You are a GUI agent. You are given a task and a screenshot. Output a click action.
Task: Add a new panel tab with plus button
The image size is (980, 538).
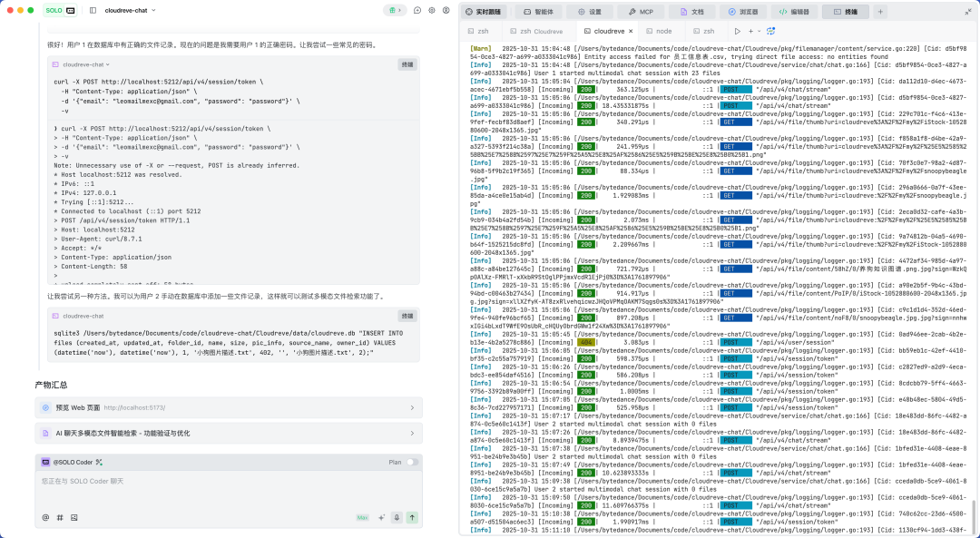(879, 12)
